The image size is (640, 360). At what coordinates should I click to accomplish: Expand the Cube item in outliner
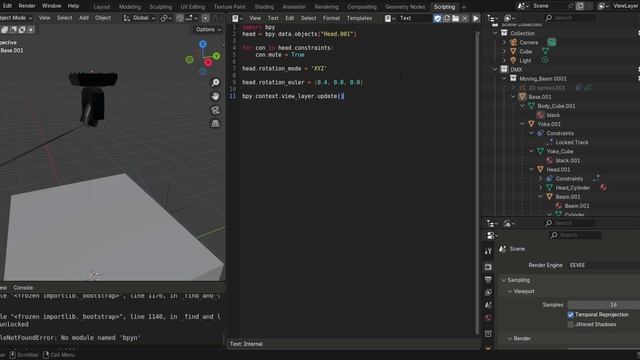[x=504, y=51]
